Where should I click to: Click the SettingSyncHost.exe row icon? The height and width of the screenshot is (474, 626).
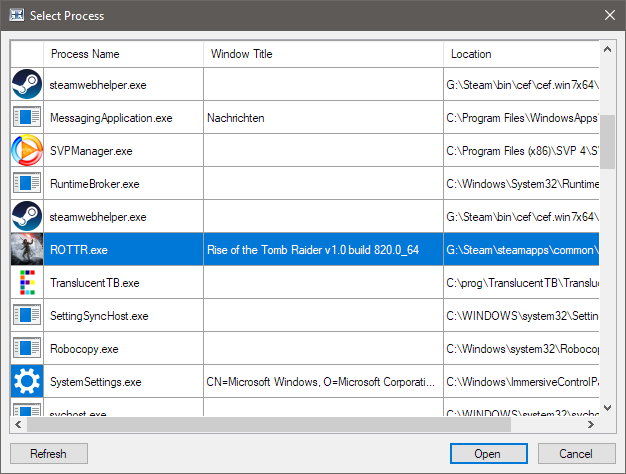pyautogui.click(x=27, y=315)
